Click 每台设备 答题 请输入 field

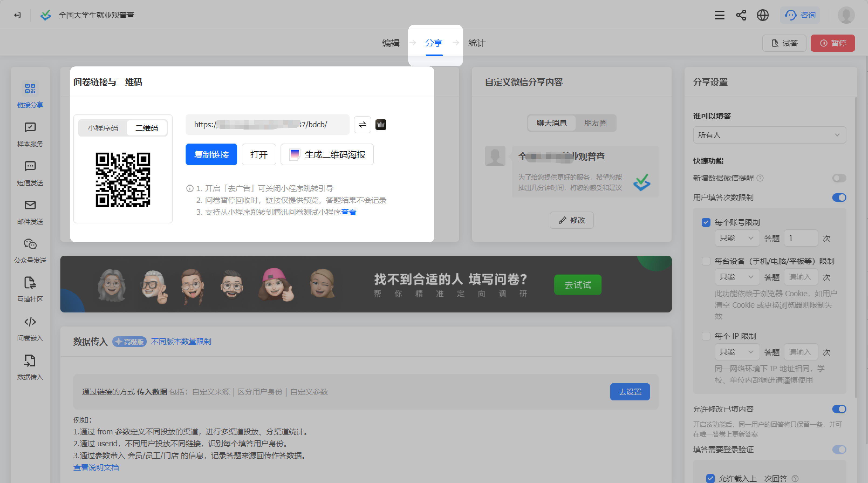[x=801, y=277]
